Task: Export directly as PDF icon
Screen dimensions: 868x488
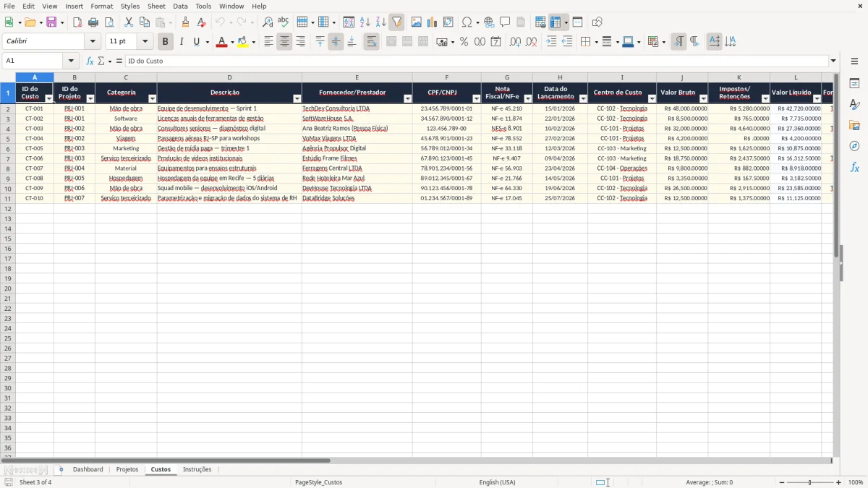Action: point(77,22)
